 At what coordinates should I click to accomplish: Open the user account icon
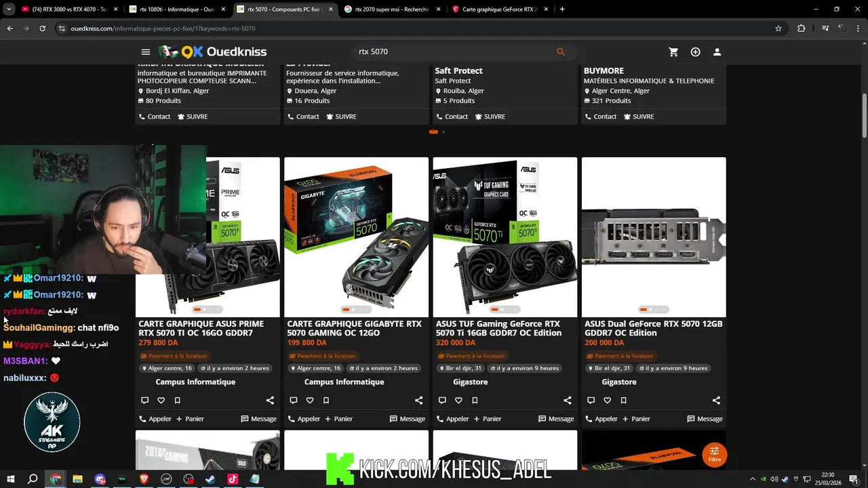tap(717, 52)
